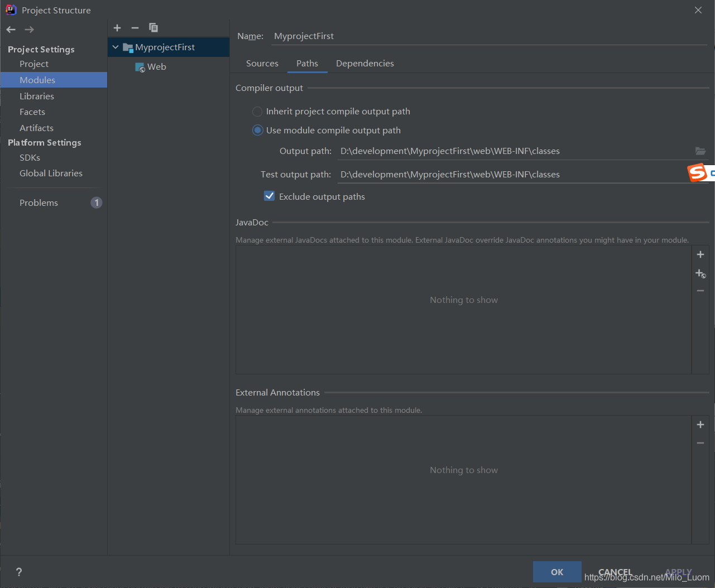715x588 pixels.
Task: Uncheck Exclude output paths checkbox
Action: coord(269,196)
